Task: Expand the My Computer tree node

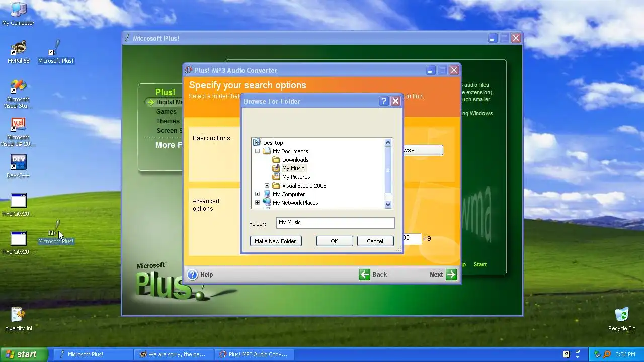Action: [257, 194]
